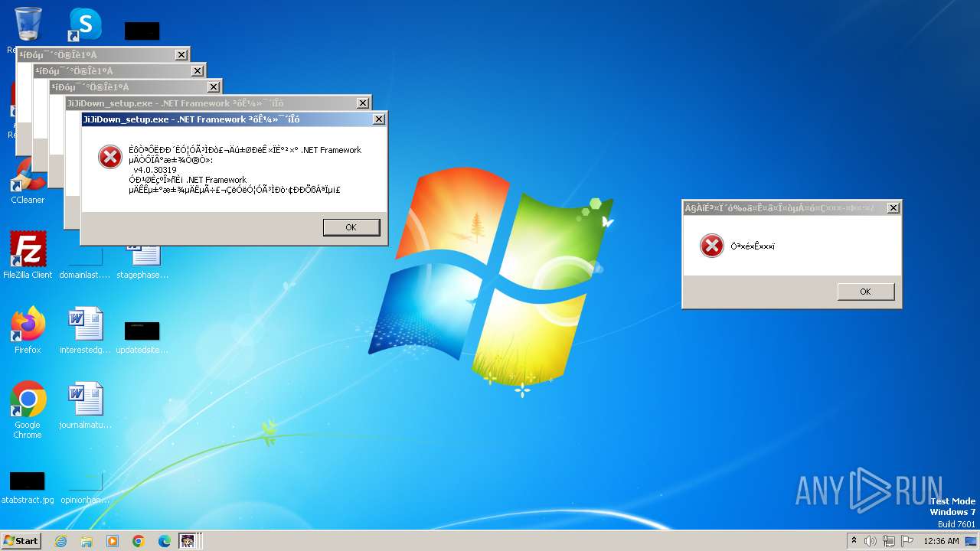Viewport: 980px width, 551px height.
Task: Select the Google Chrome desktop shortcut
Action: 28,409
